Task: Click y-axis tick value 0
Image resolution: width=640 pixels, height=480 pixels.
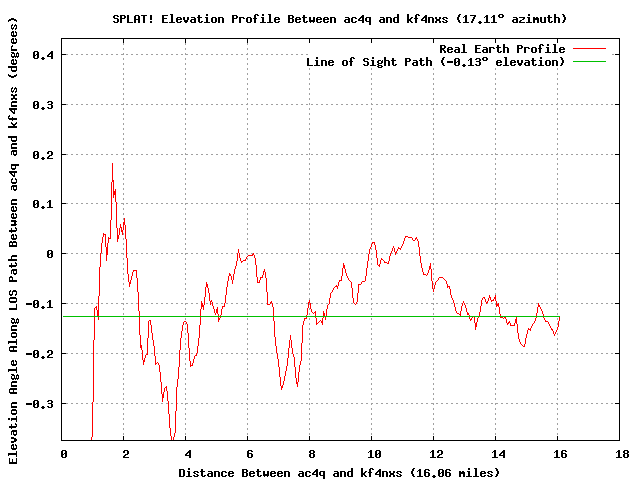Action: pyautogui.click(x=50, y=254)
